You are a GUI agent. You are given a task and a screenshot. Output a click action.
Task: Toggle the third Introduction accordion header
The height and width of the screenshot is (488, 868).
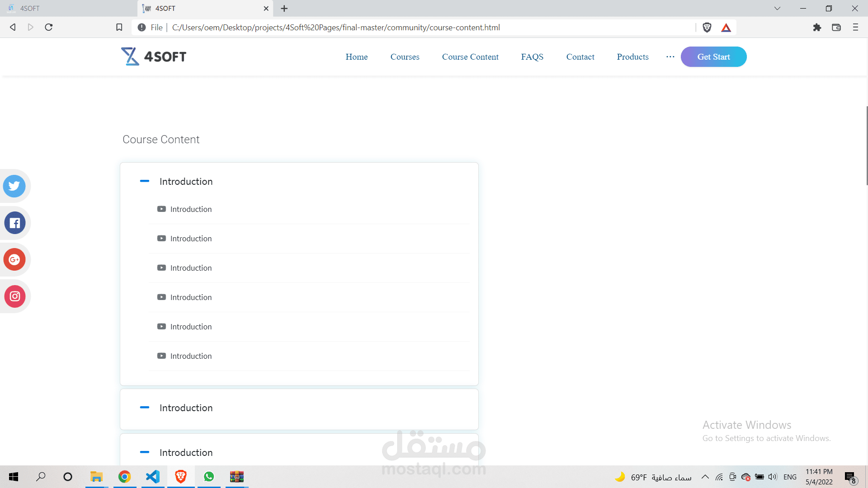click(x=185, y=453)
